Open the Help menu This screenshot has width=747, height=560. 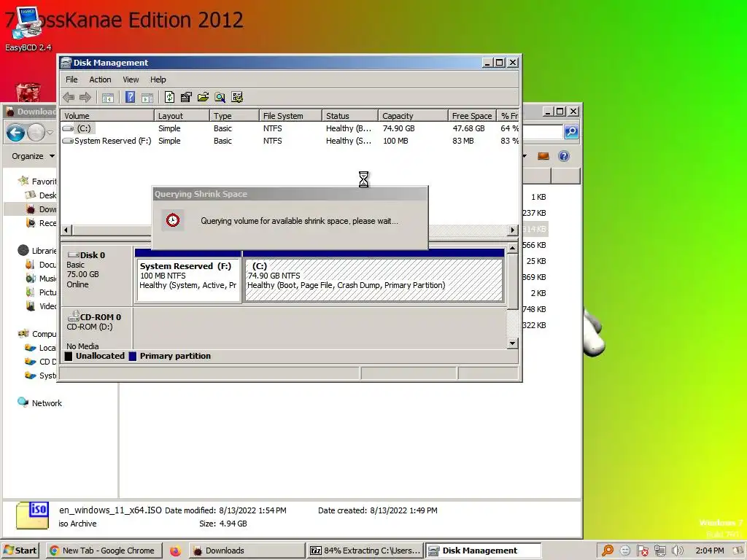tap(158, 79)
